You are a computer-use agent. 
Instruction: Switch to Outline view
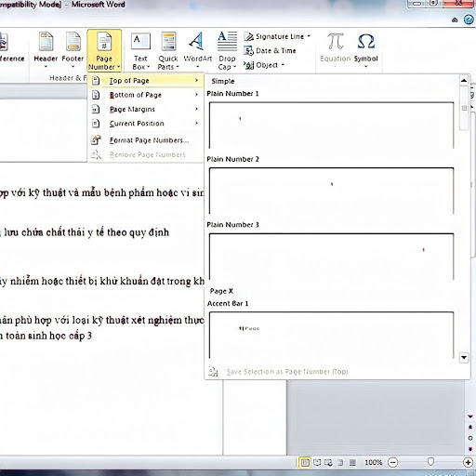coord(340,463)
